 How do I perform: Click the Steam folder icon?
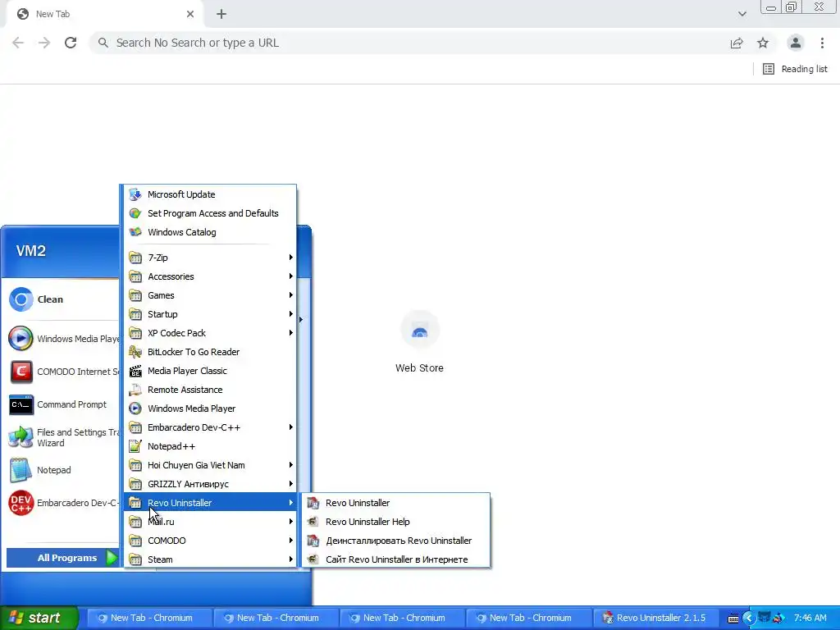[135, 559]
